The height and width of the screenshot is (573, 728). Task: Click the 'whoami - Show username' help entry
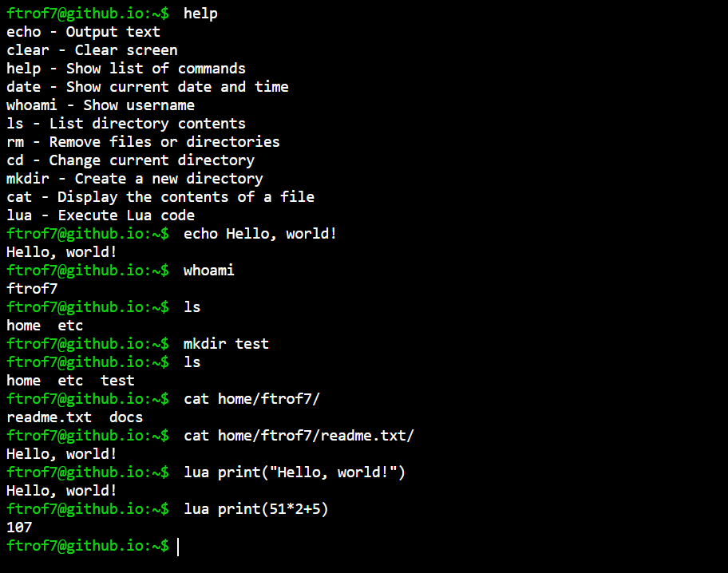point(101,105)
